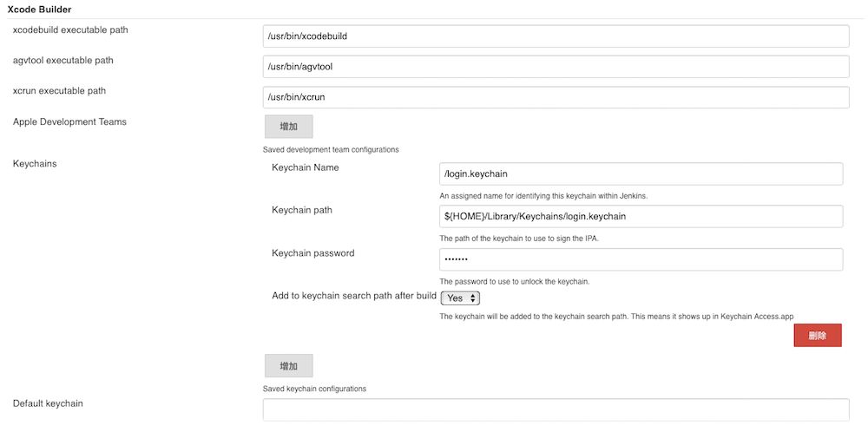The width and height of the screenshot is (868, 432).
Task: Focus the Keychain Name text field
Action: point(641,173)
